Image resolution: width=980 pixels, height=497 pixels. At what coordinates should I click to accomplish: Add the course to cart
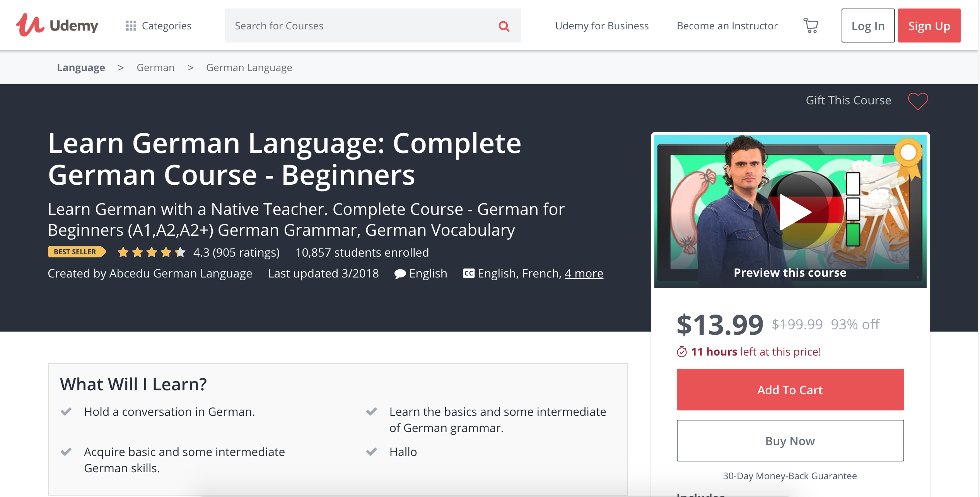point(790,390)
